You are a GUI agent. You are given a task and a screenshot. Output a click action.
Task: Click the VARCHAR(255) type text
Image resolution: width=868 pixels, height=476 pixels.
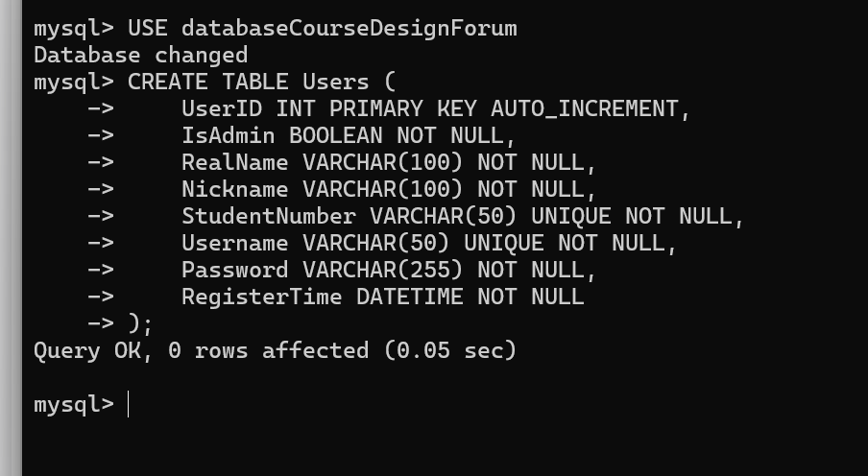pos(382,270)
